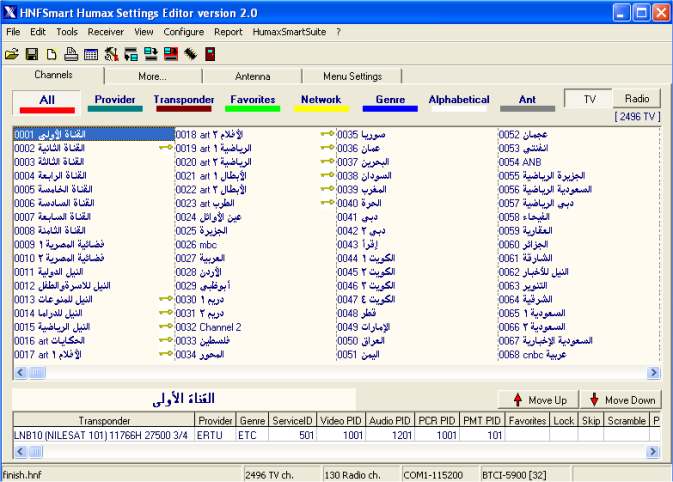Open the View menu

[143, 32]
